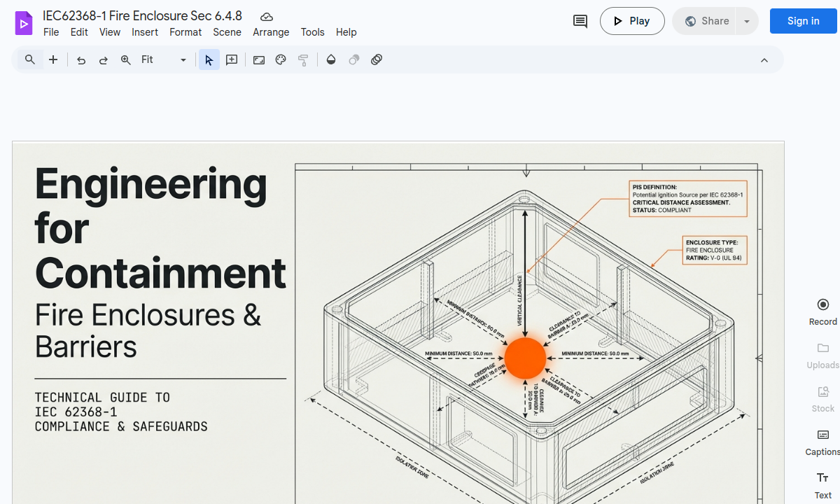Select the cursor/select tool in the toolbar
840x504 pixels.
[x=209, y=59]
